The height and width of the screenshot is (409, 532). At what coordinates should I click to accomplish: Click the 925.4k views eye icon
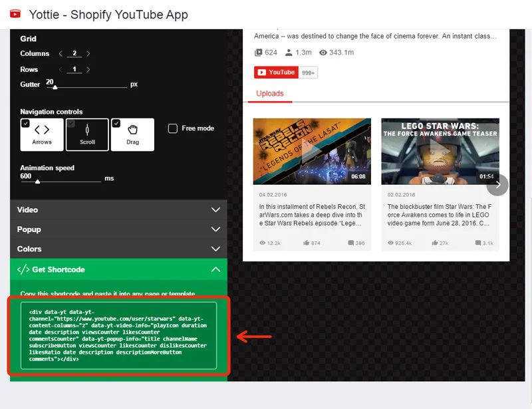coord(390,243)
